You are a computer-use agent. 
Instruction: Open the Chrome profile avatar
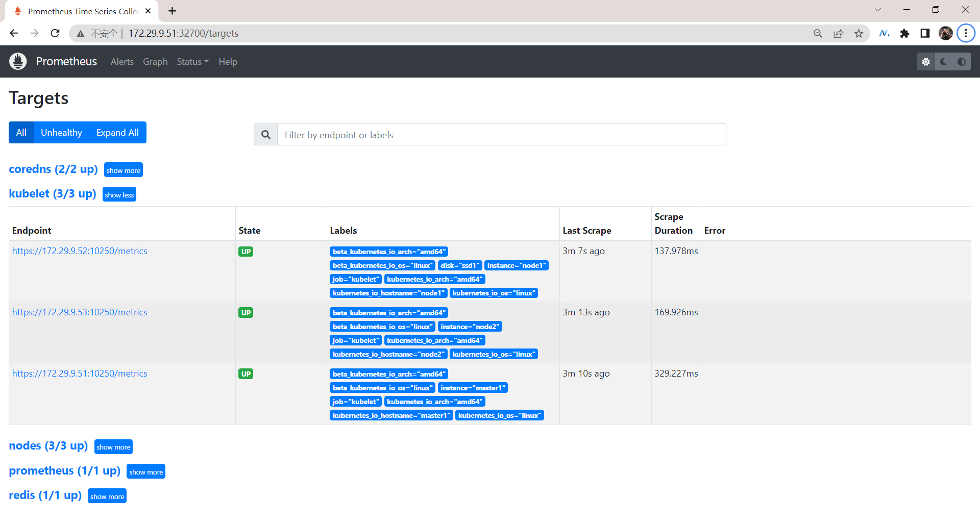point(945,33)
